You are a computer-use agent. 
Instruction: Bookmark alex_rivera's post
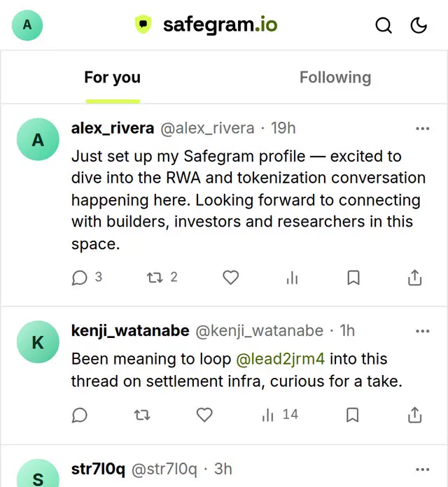[x=353, y=277]
